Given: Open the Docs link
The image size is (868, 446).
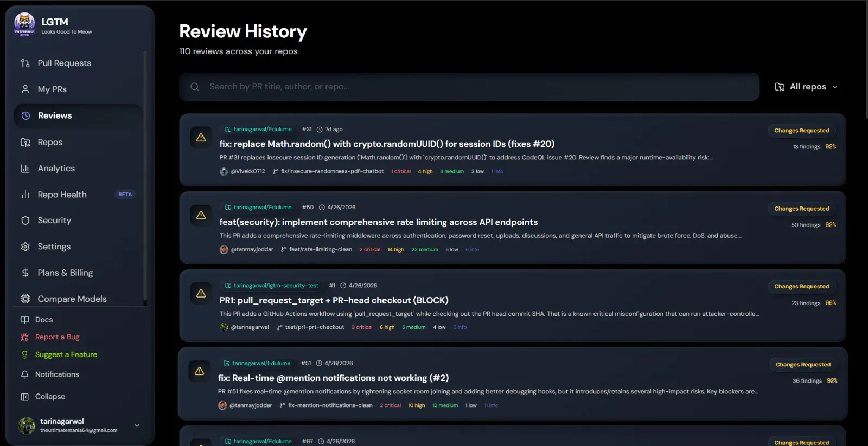Looking at the screenshot, I should pos(44,320).
